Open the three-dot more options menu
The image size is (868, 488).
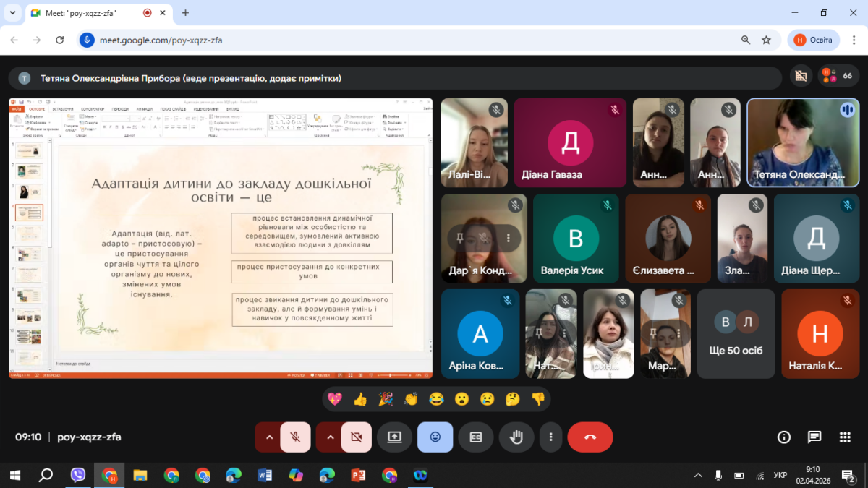[551, 437]
